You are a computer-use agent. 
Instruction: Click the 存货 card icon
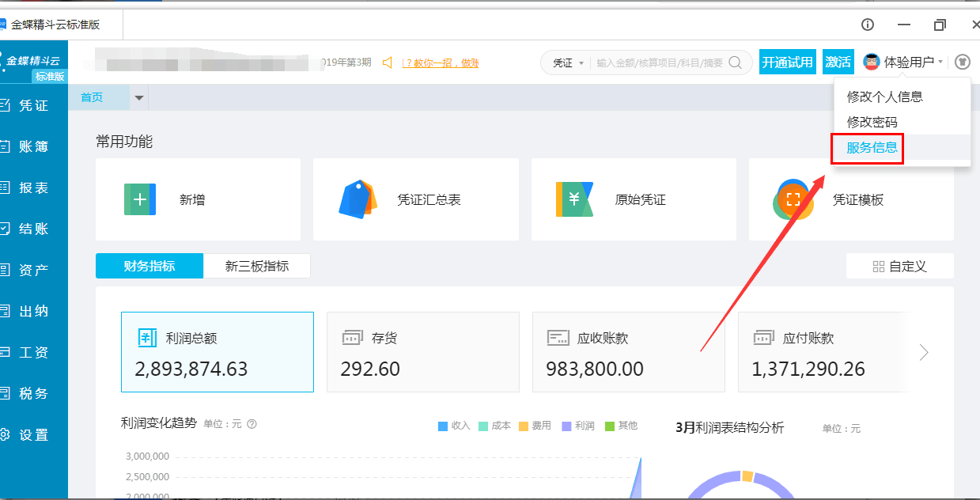coord(353,338)
